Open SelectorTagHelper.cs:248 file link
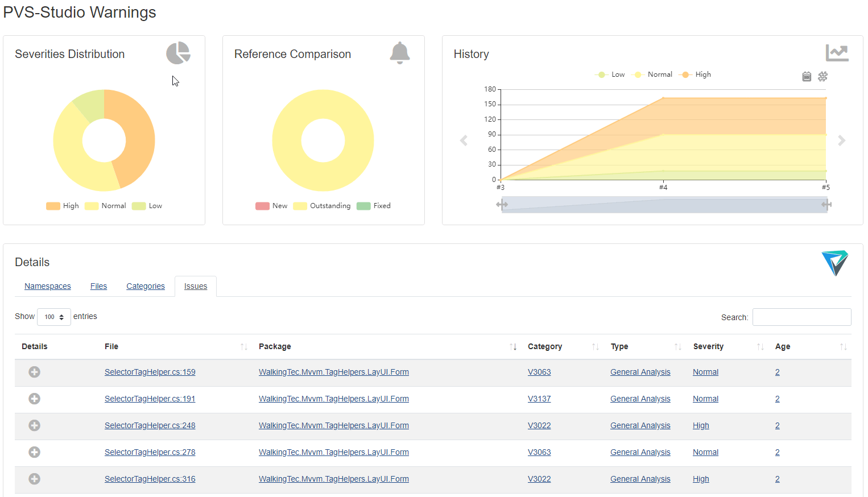The width and height of the screenshot is (868, 497). (x=150, y=425)
